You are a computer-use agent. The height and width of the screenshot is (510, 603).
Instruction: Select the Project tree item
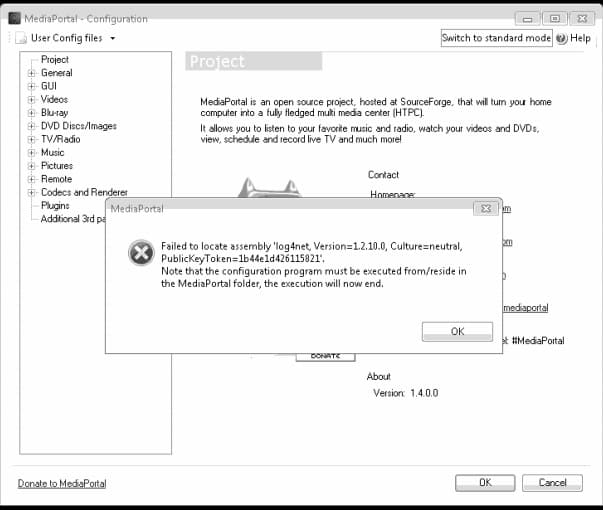pyautogui.click(x=55, y=60)
